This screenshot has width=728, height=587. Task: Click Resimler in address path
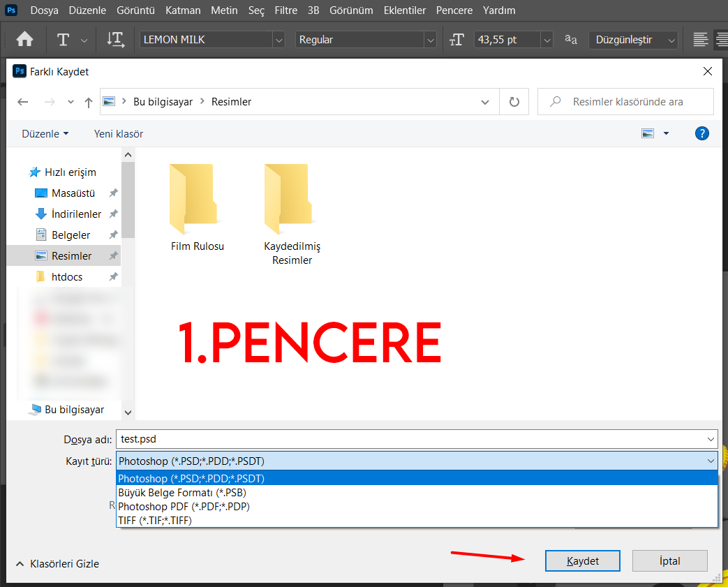pos(231,102)
